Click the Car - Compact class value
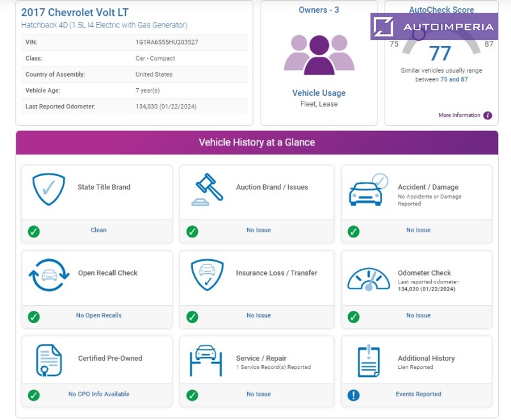 pos(155,58)
